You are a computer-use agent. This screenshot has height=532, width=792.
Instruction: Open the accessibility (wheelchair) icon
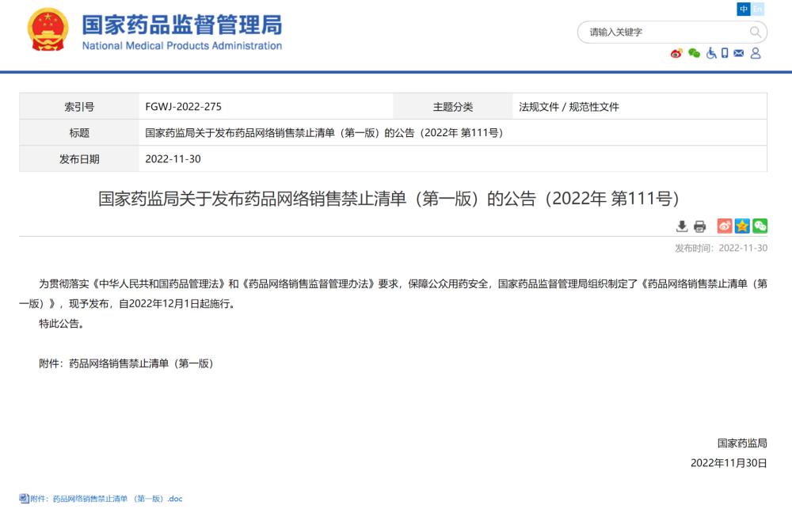coord(711,53)
